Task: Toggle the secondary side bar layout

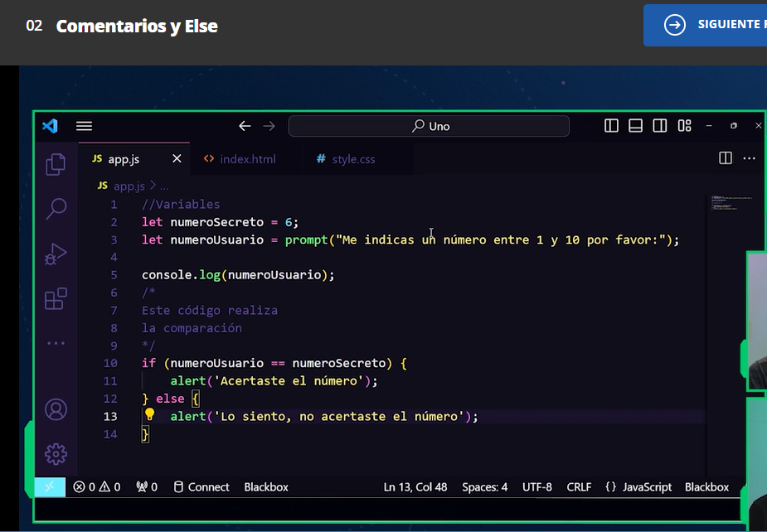Action: 660,126
